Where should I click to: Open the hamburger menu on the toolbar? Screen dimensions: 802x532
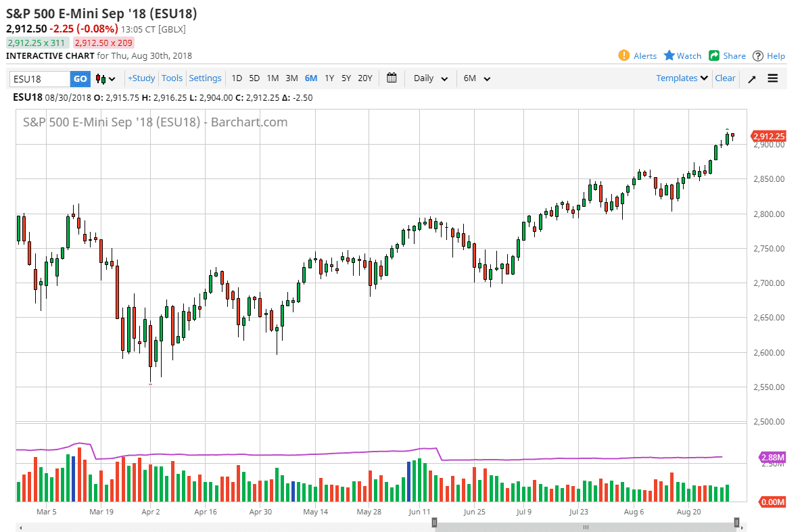772,78
